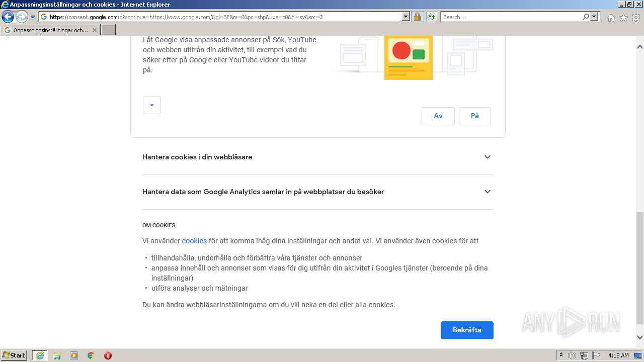Open the Tools gear icon
Image resolution: width=644 pixels, height=362 pixels.
[x=636, y=18]
